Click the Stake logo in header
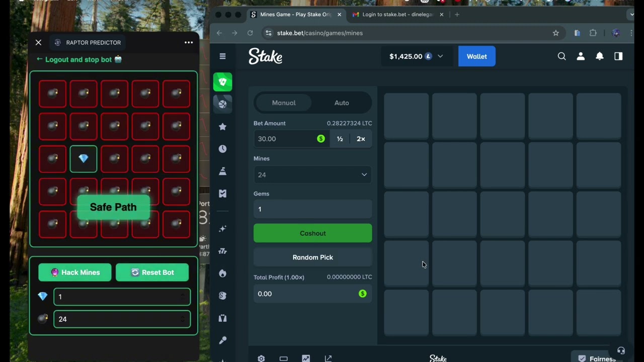Screen dimensions: 644x362 tap(265, 56)
